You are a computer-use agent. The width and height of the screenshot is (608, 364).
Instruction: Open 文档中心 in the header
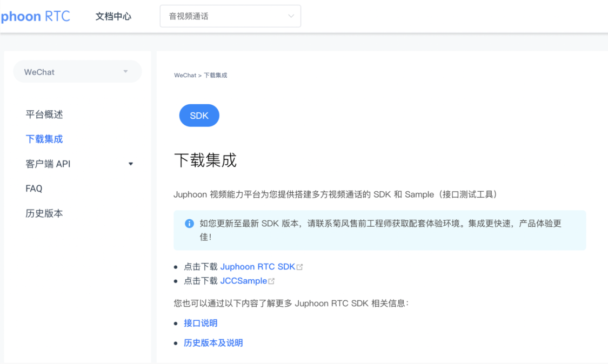(113, 16)
